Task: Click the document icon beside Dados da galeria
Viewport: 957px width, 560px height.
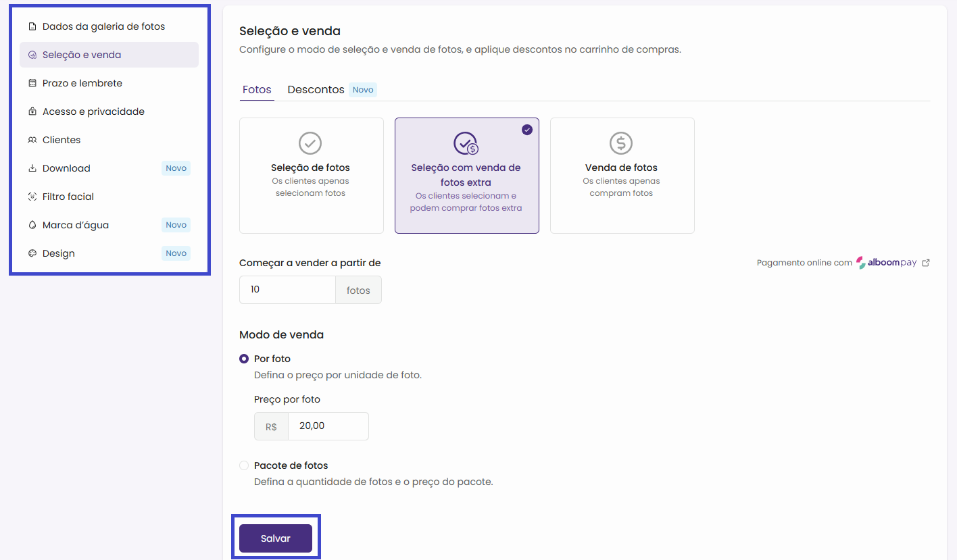Action: click(x=32, y=26)
